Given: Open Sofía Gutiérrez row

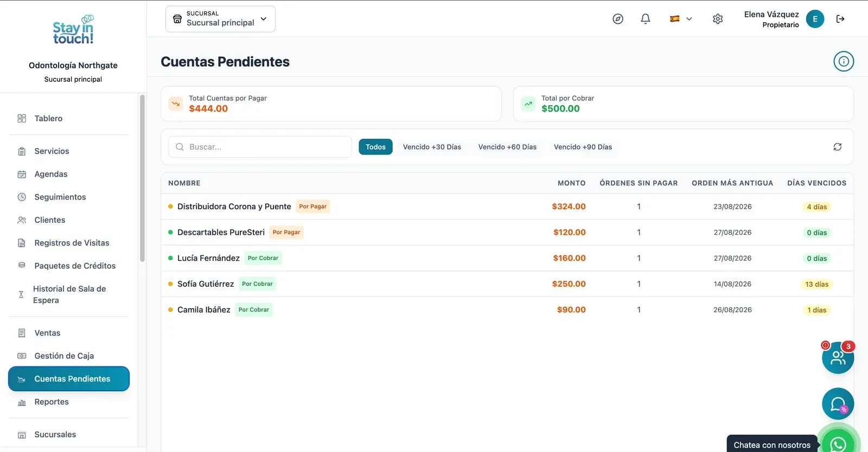Looking at the screenshot, I should click(x=507, y=284).
